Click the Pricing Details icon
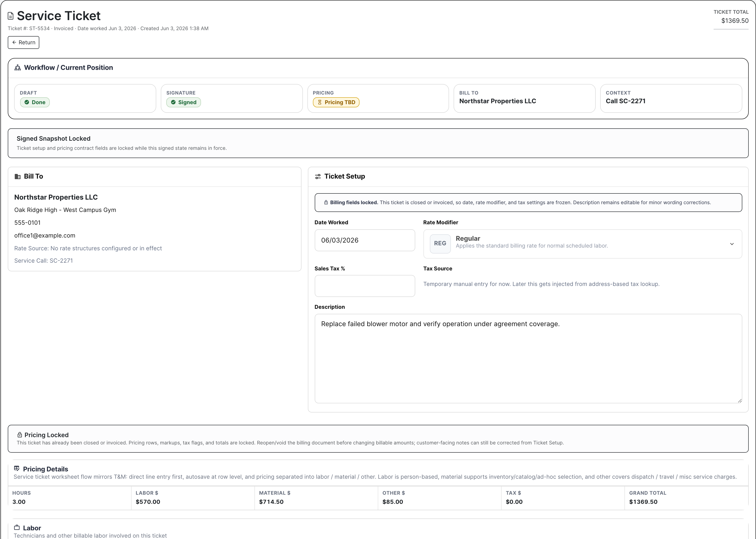The height and width of the screenshot is (539, 756). tap(17, 468)
